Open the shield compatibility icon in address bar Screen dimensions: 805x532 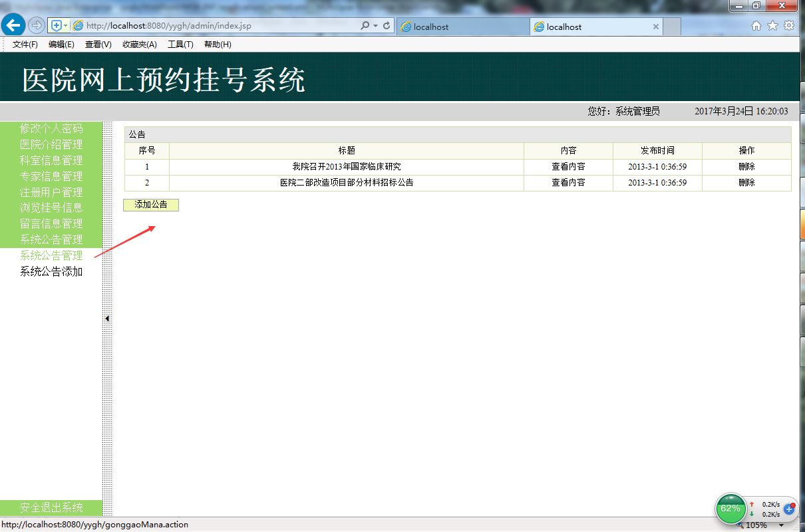(x=57, y=25)
